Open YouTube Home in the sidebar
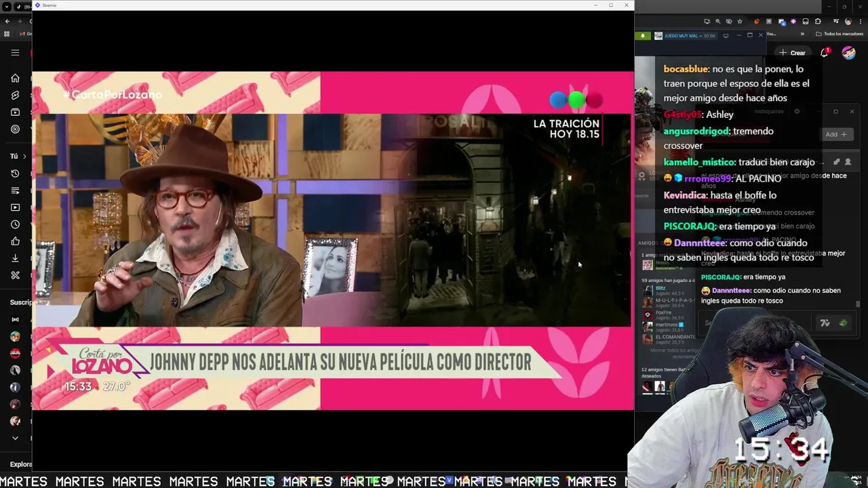Viewport: 868px width, 488px height. click(x=15, y=78)
